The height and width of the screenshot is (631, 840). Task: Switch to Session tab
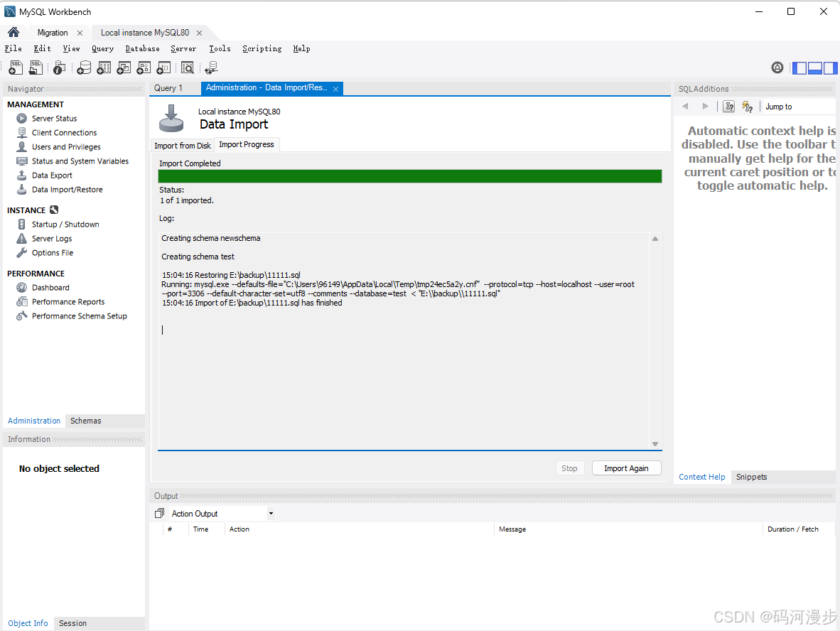tap(73, 623)
